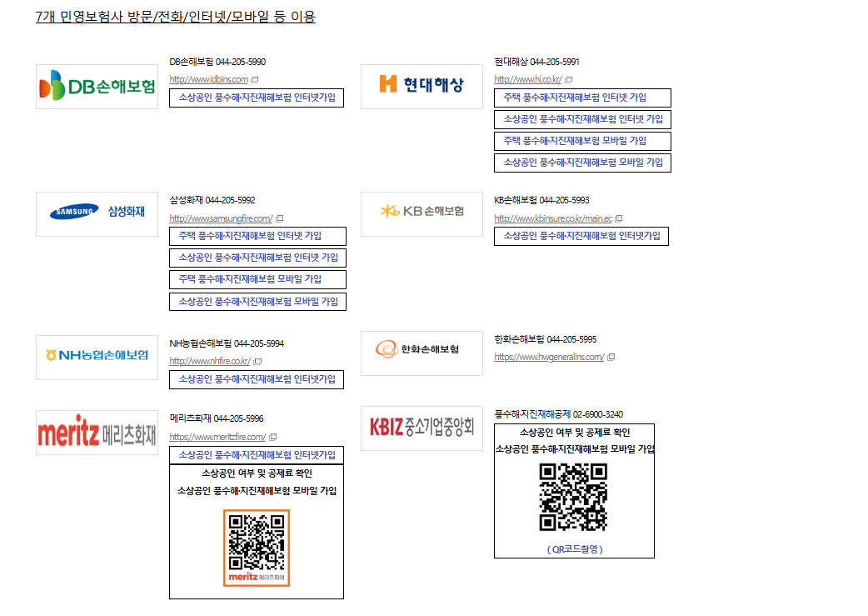The height and width of the screenshot is (616, 868).
Task: Click the (QR코드촬영) text
Action: pyautogui.click(x=575, y=549)
